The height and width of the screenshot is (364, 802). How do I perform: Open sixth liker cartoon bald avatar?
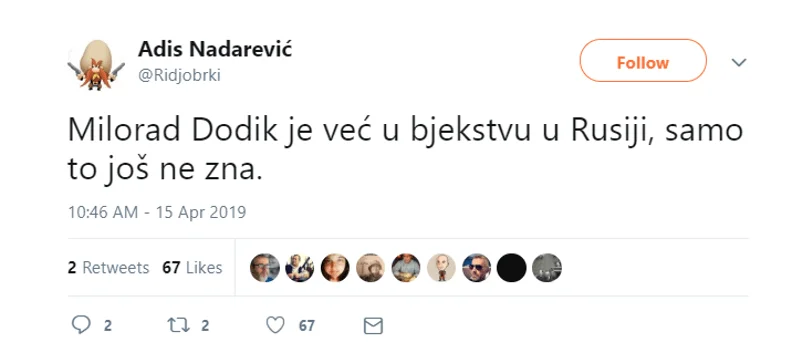(441, 268)
